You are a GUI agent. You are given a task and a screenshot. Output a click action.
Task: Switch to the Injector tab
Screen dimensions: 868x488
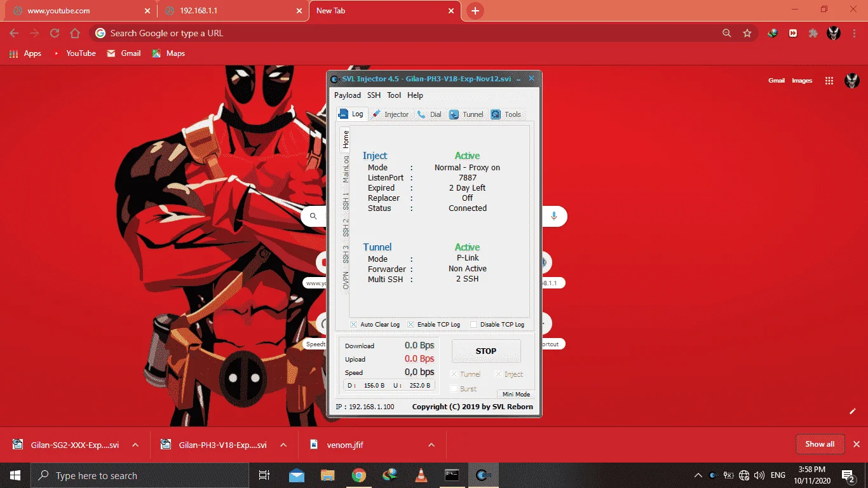tap(391, 114)
